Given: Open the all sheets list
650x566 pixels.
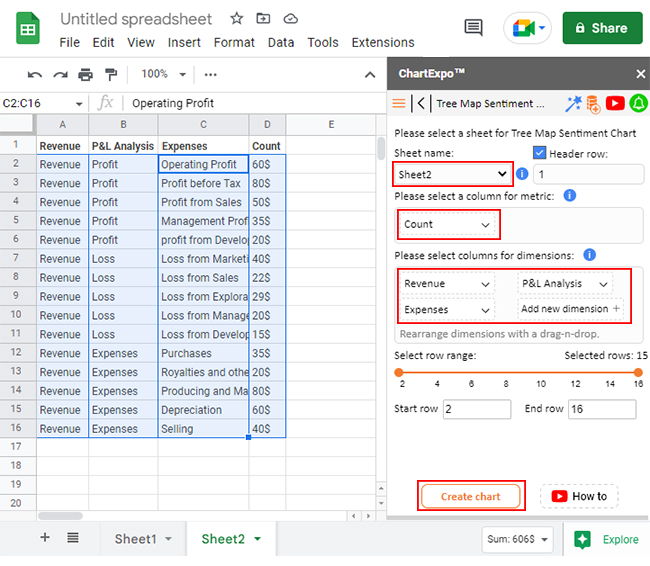Looking at the screenshot, I should [x=73, y=538].
